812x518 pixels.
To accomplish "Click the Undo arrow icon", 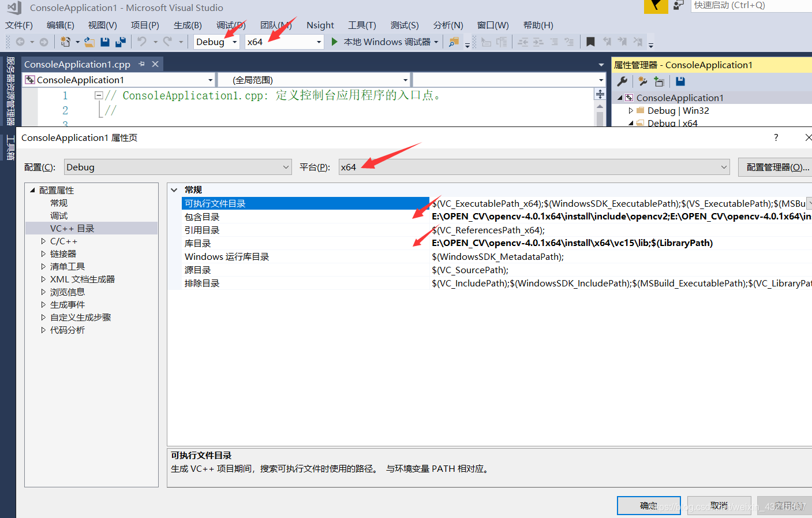I will click(x=142, y=42).
